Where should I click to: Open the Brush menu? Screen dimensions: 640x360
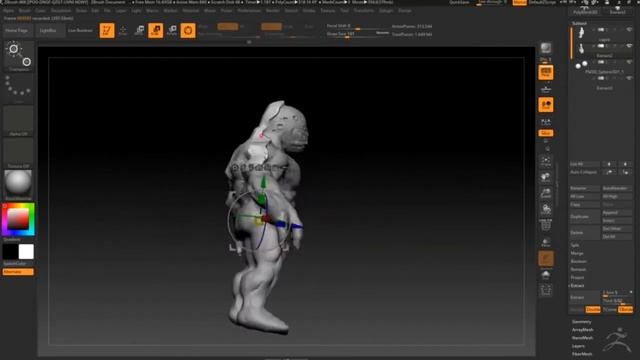point(24,11)
